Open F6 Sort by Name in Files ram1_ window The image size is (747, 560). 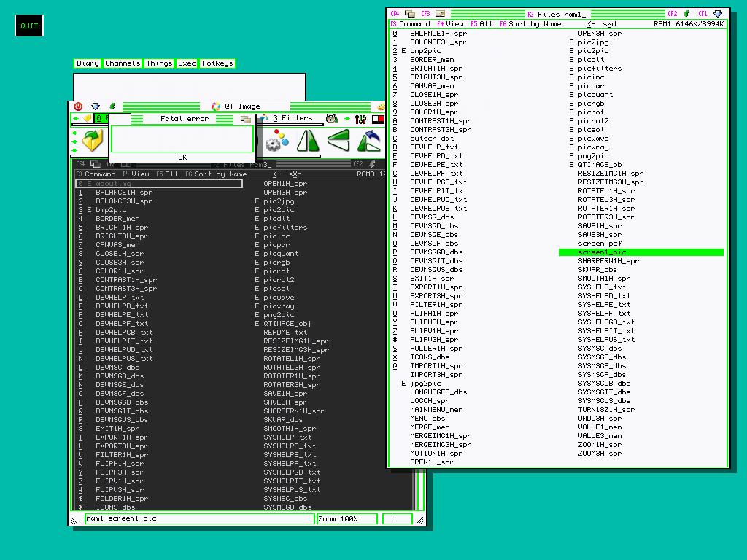(530, 24)
